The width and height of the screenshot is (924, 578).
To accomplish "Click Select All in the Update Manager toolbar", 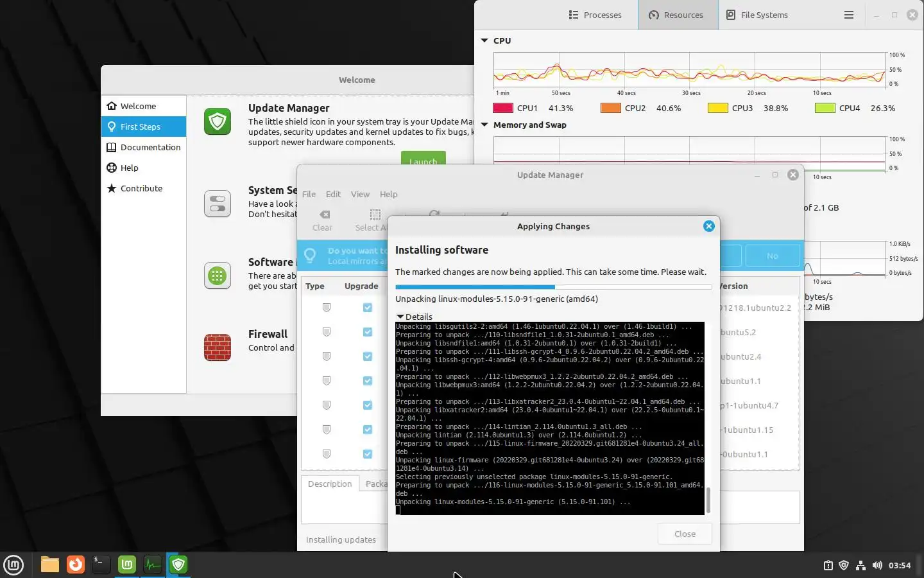I will [371, 220].
